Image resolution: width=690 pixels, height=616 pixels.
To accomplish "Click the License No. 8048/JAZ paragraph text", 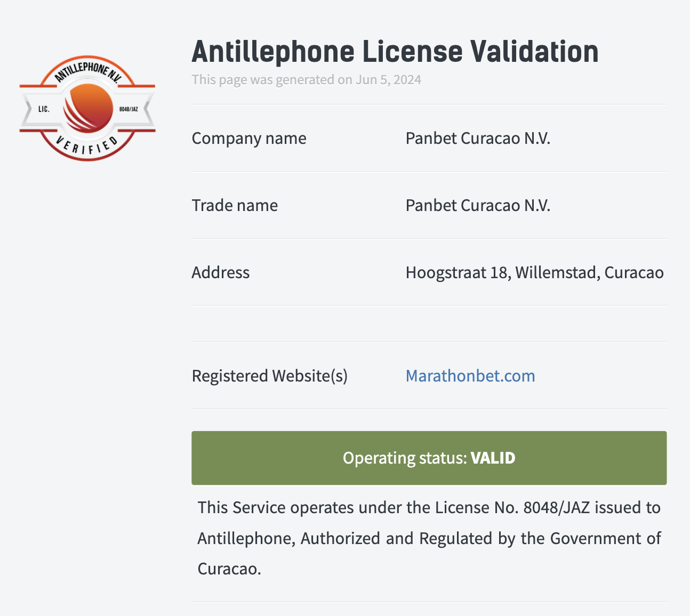I will click(429, 538).
